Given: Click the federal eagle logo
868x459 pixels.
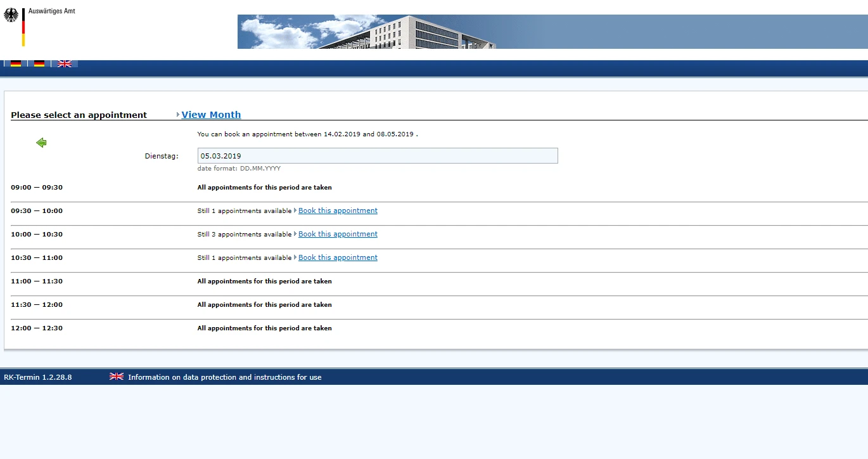Looking at the screenshot, I should tap(11, 15).
